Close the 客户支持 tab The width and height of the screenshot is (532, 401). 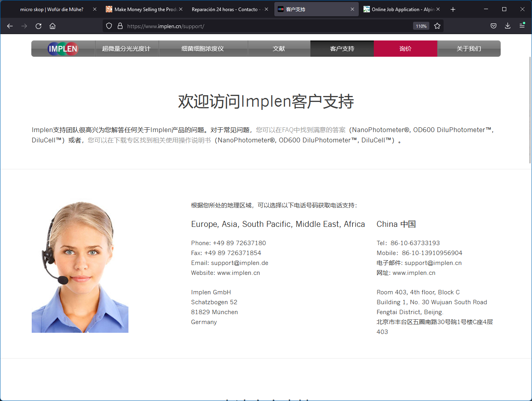point(352,10)
